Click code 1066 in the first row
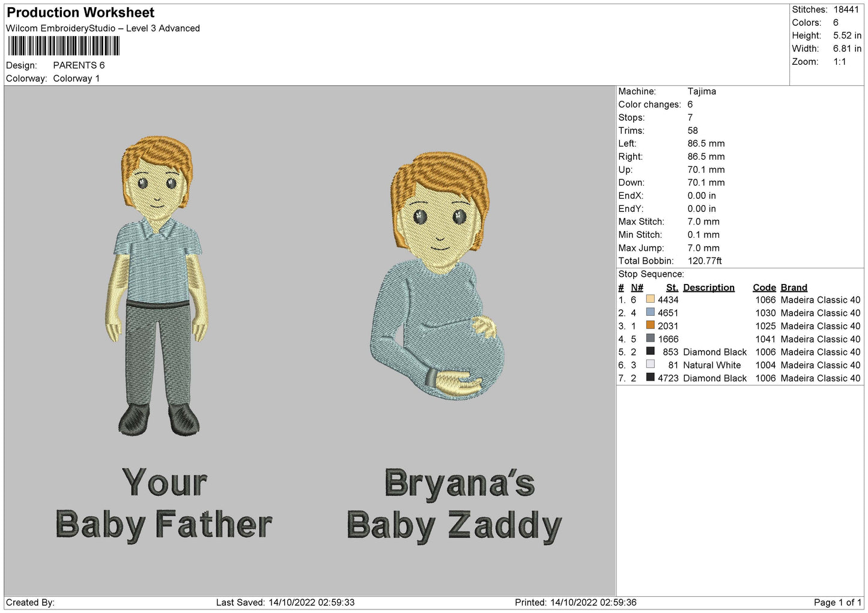Screen dimensions: 868x613 pos(765,300)
